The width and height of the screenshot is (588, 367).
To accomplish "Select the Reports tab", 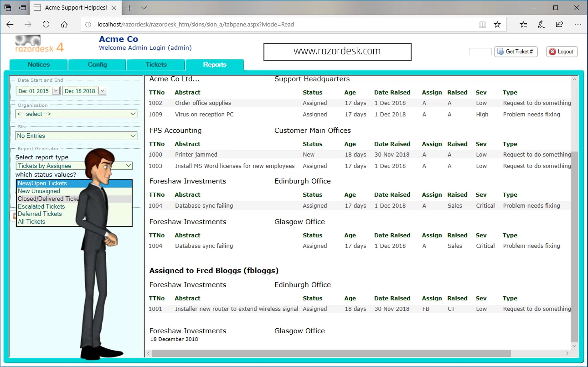I will [215, 65].
